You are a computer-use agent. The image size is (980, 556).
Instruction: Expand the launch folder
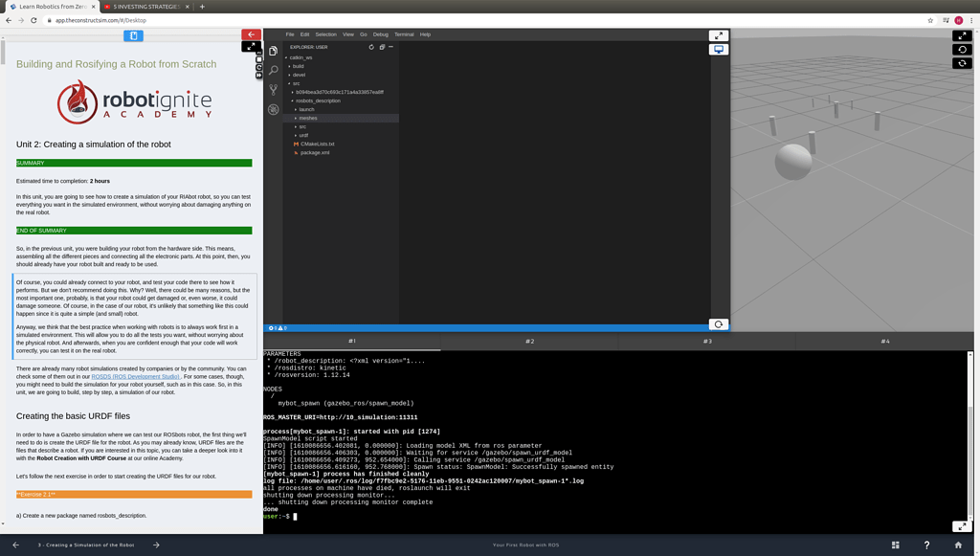306,109
